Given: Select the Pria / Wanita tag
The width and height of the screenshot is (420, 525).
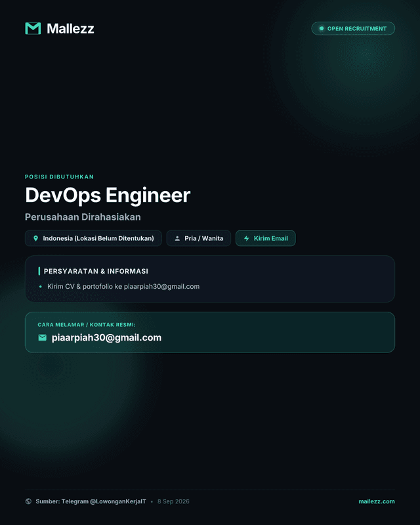Looking at the screenshot, I should click(x=199, y=238).
